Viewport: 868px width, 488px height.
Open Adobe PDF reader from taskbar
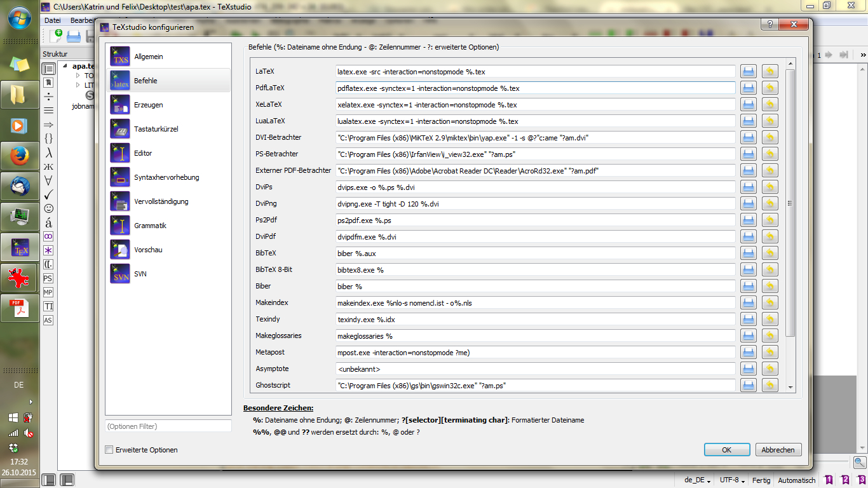pos(18,308)
